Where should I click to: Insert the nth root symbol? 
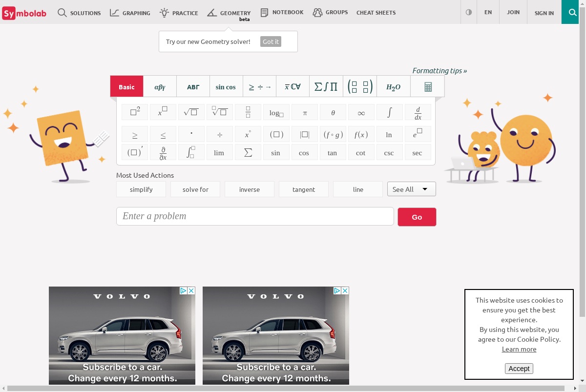coord(220,112)
